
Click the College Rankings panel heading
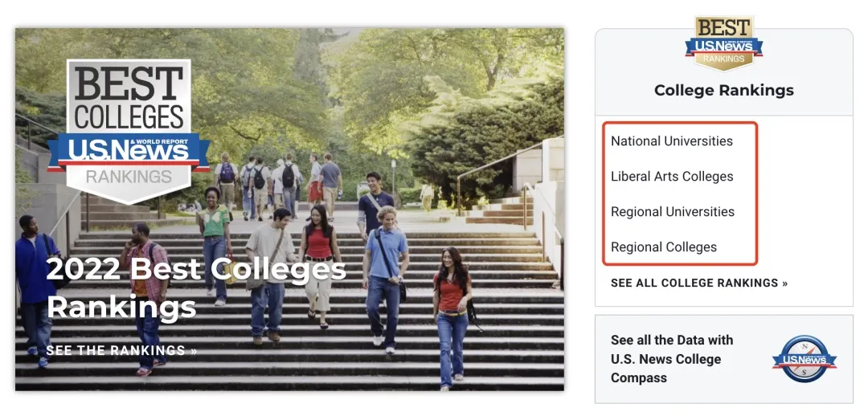pos(723,91)
